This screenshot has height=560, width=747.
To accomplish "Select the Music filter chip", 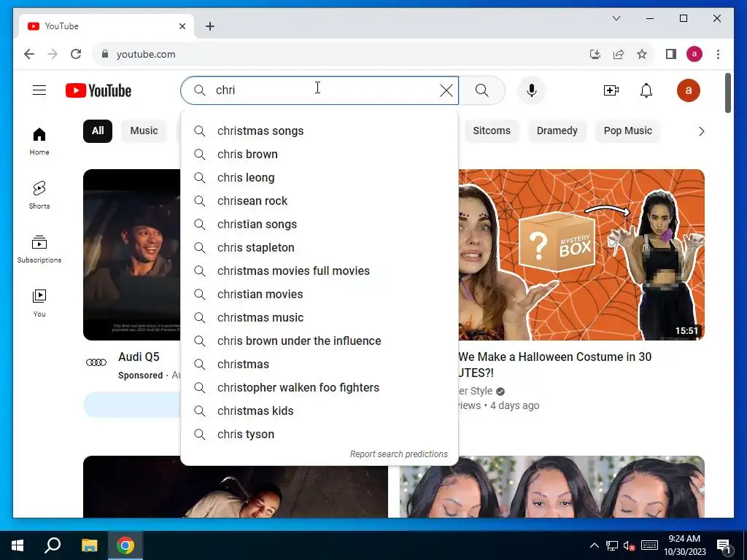I will [144, 131].
